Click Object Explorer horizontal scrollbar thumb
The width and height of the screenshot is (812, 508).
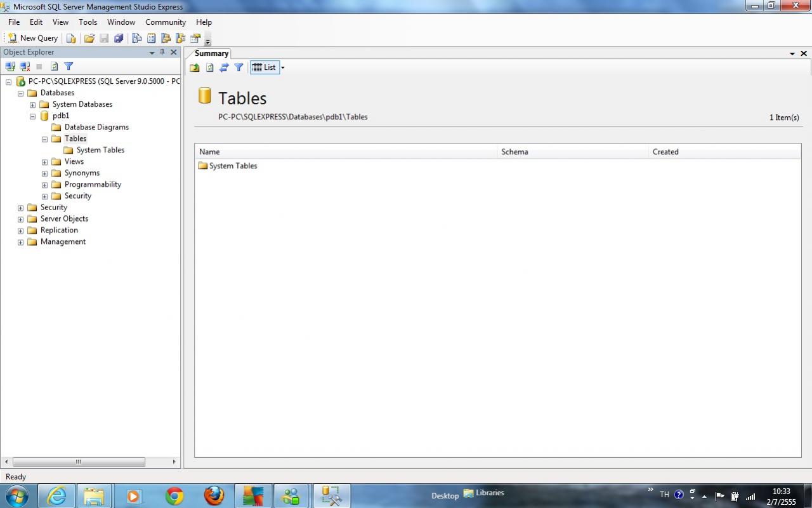point(79,462)
